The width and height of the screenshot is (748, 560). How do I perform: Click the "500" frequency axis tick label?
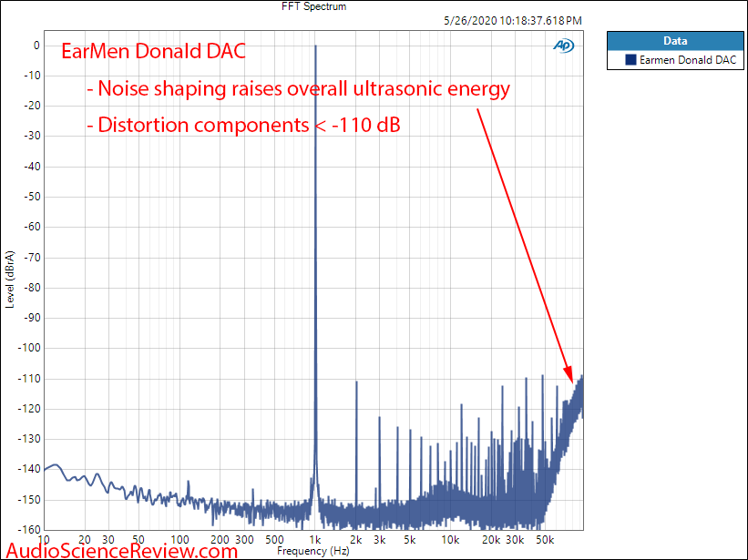click(x=274, y=540)
